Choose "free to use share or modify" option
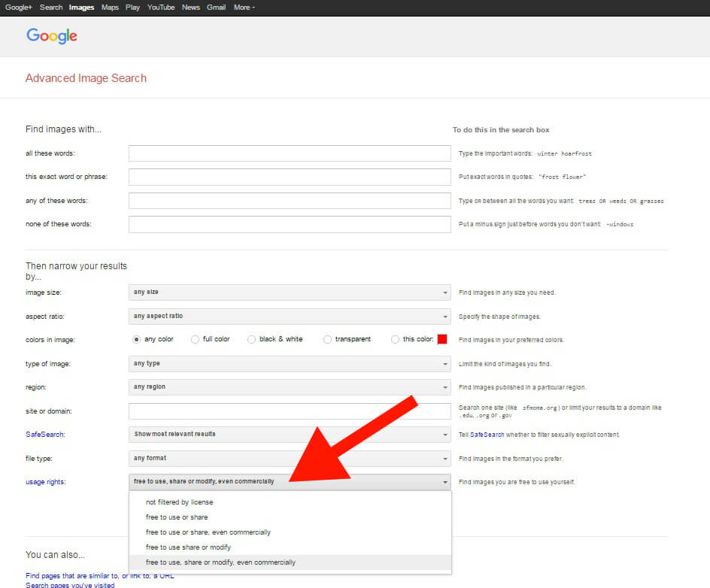Viewport: 710px width, 588px height. (x=290, y=547)
